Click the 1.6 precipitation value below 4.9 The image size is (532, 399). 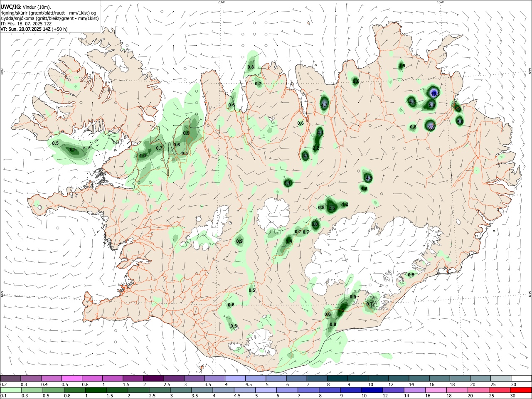pyautogui.click(x=364, y=189)
